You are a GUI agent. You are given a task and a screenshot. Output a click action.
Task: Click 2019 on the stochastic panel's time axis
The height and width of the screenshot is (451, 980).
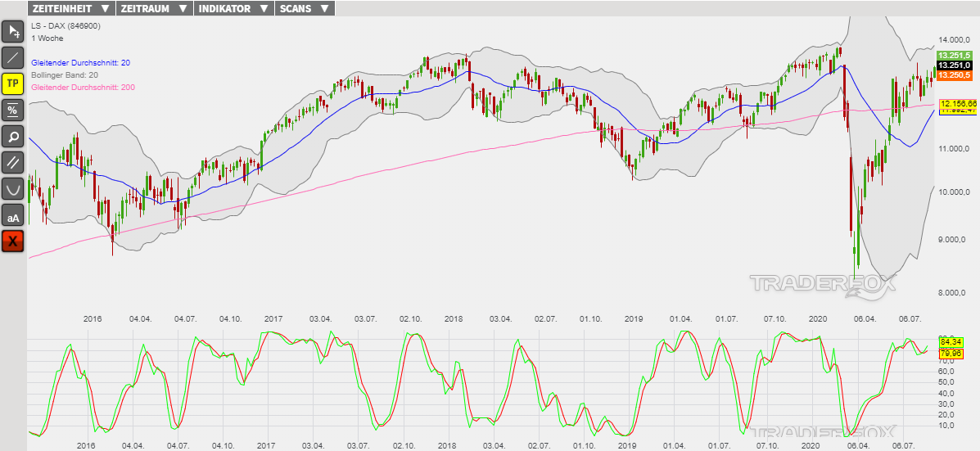(627, 446)
